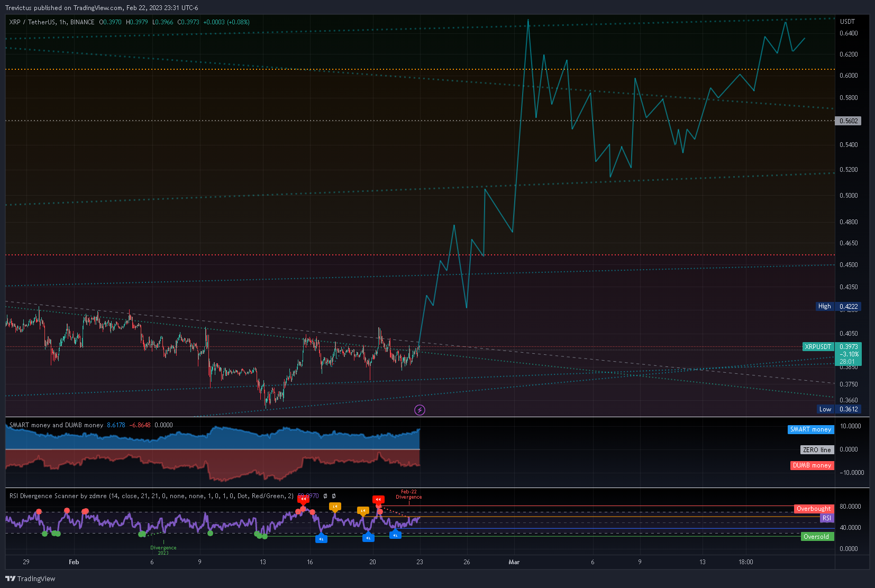Click the Low 0.3612 price label
Viewport: 875px width, 588px height.
pos(838,409)
